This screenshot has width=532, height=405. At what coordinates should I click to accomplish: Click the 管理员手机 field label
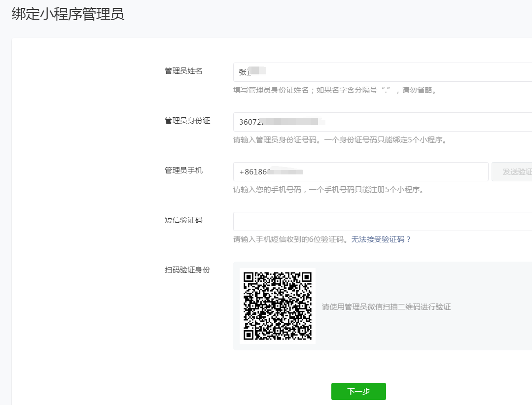(x=183, y=170)
